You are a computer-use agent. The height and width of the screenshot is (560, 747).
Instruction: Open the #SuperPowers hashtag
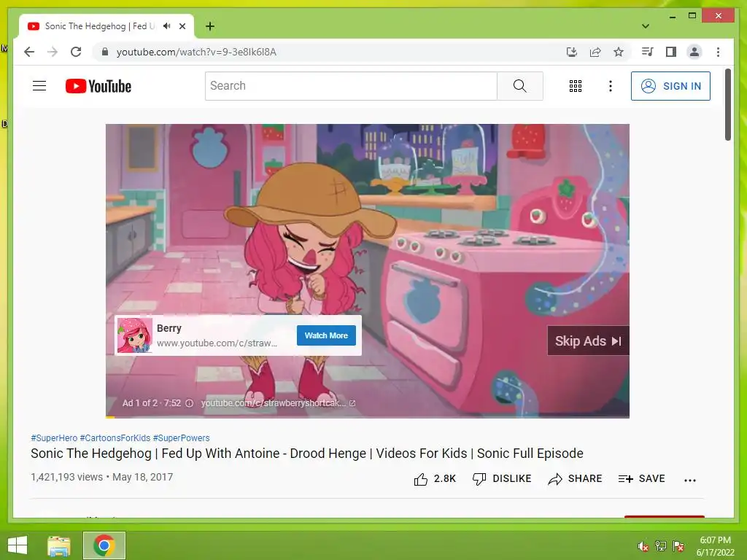click(x=181, y=438)
